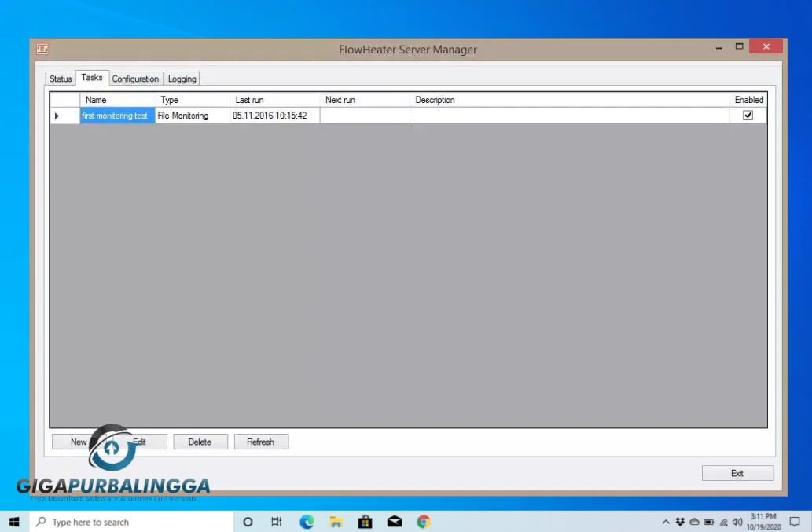Open Task View on the taskbar
The image size is (812, 532).
(x=277, y=522)
